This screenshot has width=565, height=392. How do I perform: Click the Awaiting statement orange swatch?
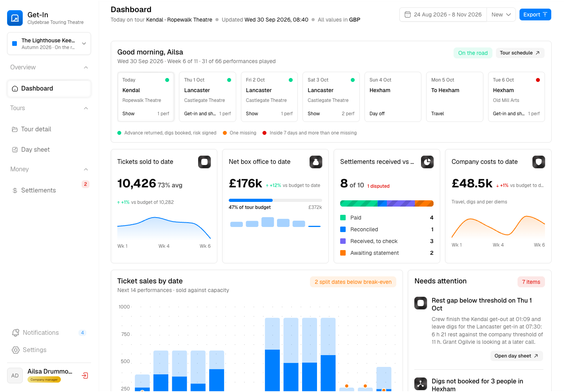pos(343,253)
